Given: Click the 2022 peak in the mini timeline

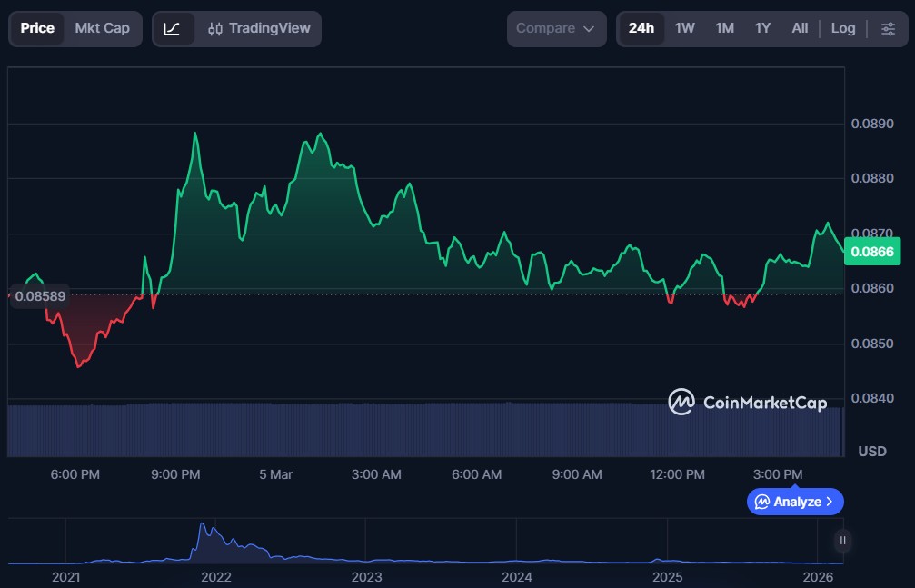Looking at the screenshot, I should (x=202, y=525).
